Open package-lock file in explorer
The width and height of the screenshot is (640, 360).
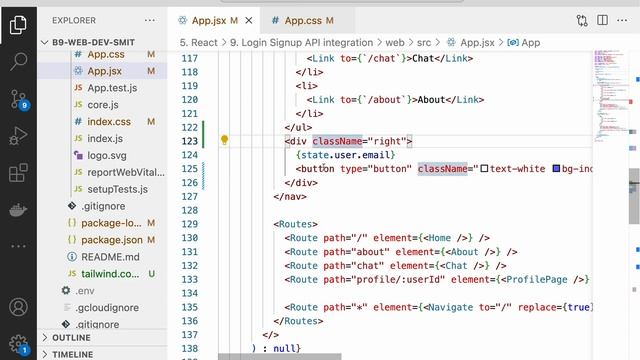(111, 223)
